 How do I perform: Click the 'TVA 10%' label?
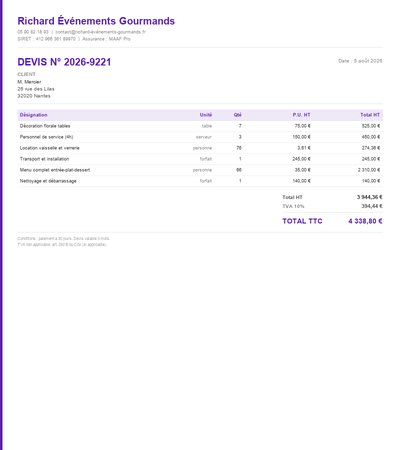click(x=293, y=206)
